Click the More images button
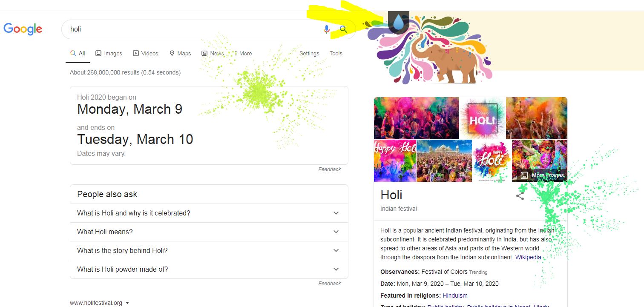 pyautogui.click(x=542, y=175)
